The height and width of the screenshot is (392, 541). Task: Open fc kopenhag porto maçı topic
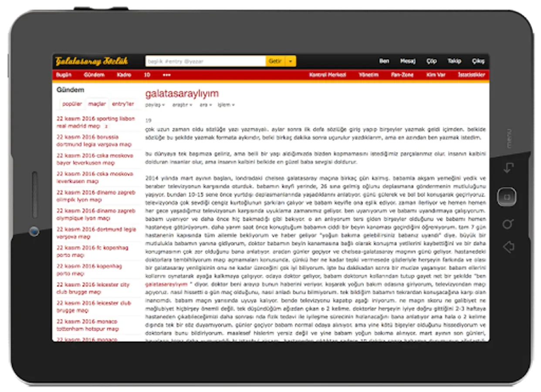tap(92, 251)
